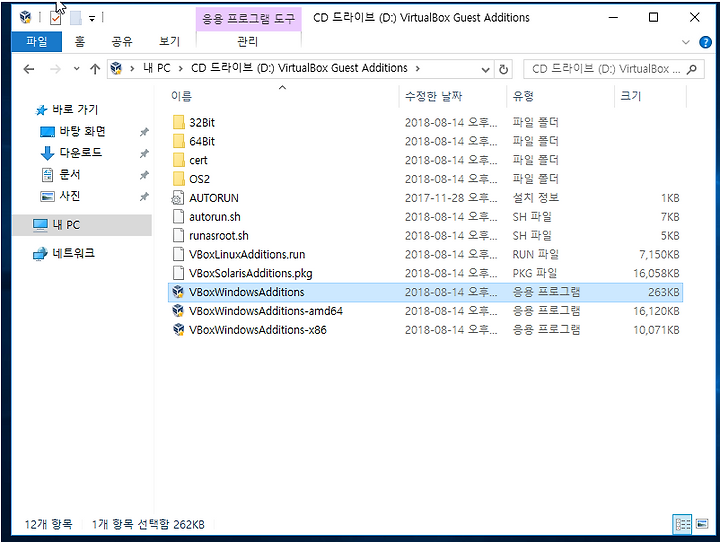Viewport: 720px width, 542px height.
Task: Click 내 PC in the address breadcrumb
Action: click(157, 68)
